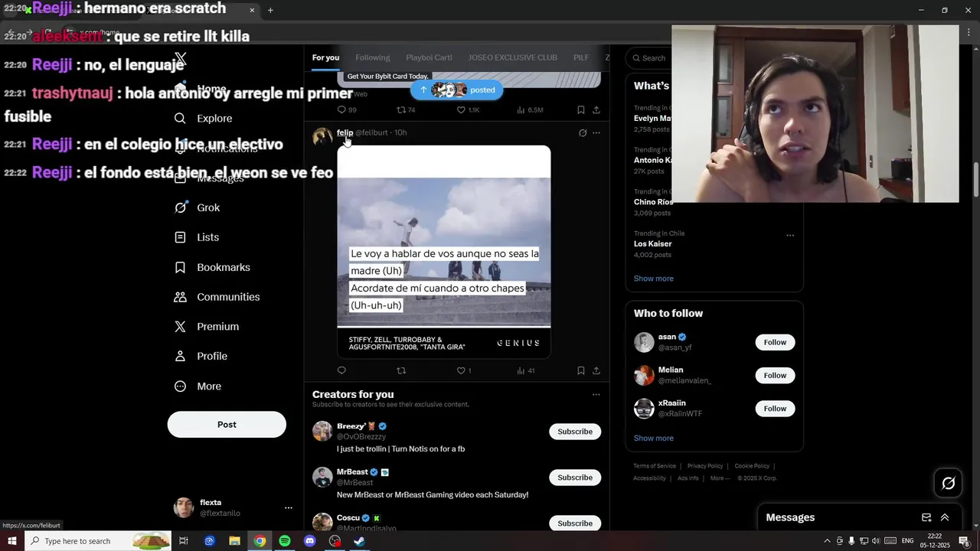Screen dimensions: 980x551
Task: Open the PILF tab
Action: pyautogui.click(x=581, y=58)
